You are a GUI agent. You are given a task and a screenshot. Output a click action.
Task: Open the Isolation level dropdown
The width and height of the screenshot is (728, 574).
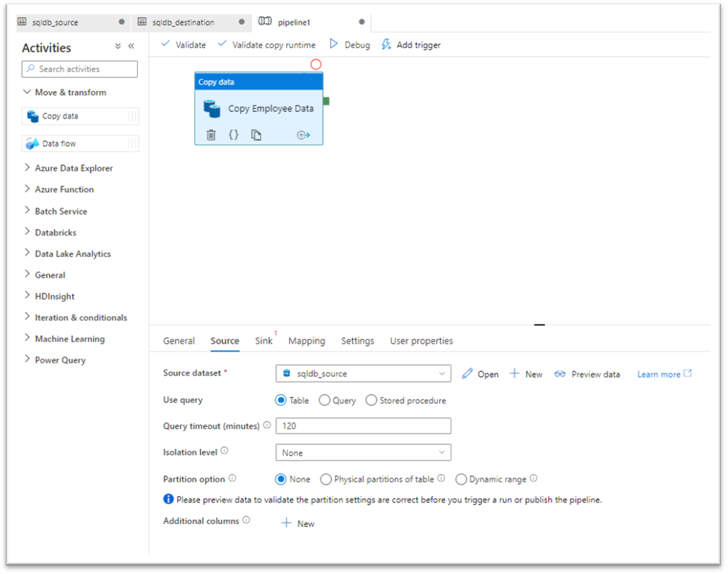click(x=363, y=452)
